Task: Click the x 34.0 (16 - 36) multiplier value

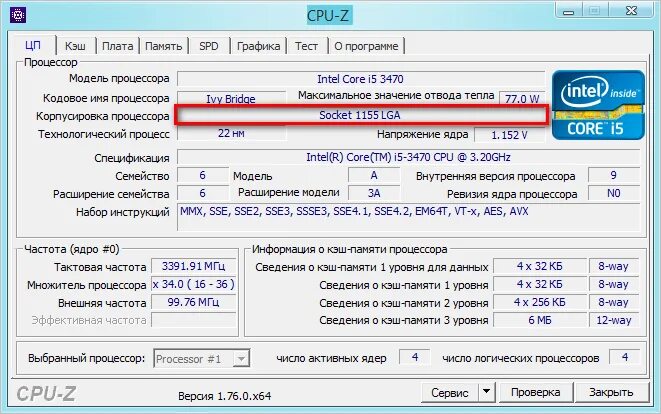Action: pyautogui.click(x=193, y=284)
